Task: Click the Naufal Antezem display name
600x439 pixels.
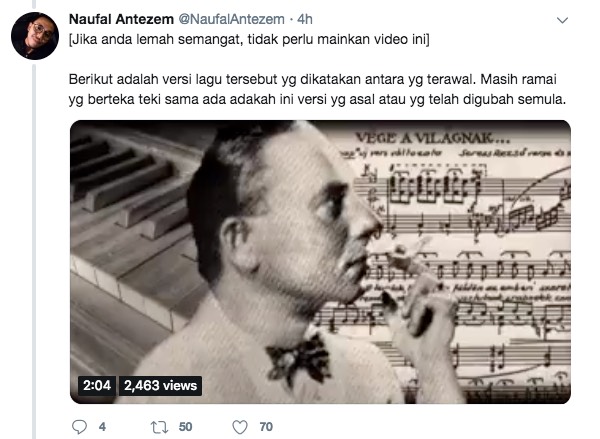Action: [x=121, y=19]
